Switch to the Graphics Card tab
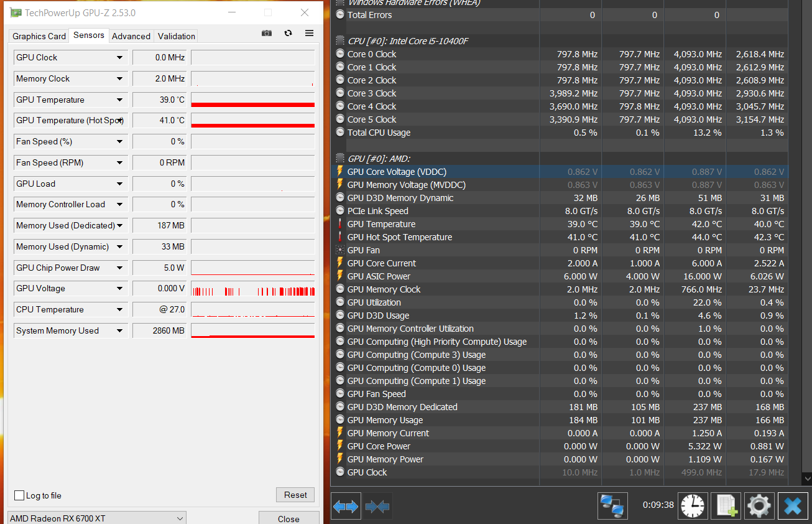 click(39, 36)
